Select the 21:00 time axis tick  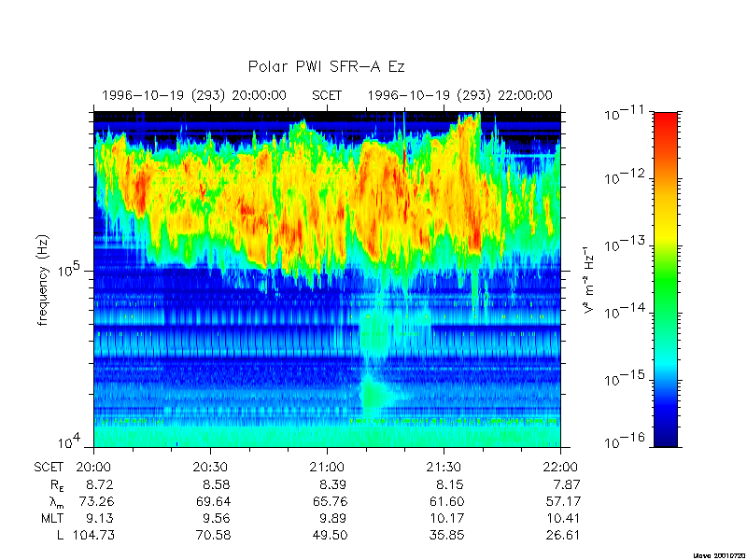pos(326,467)
